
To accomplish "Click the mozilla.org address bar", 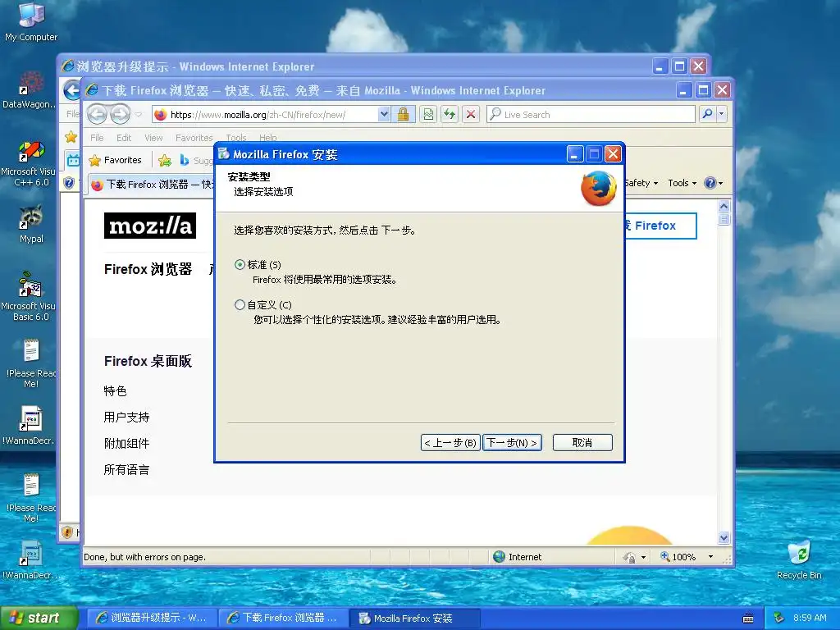I will coord(265,115).
